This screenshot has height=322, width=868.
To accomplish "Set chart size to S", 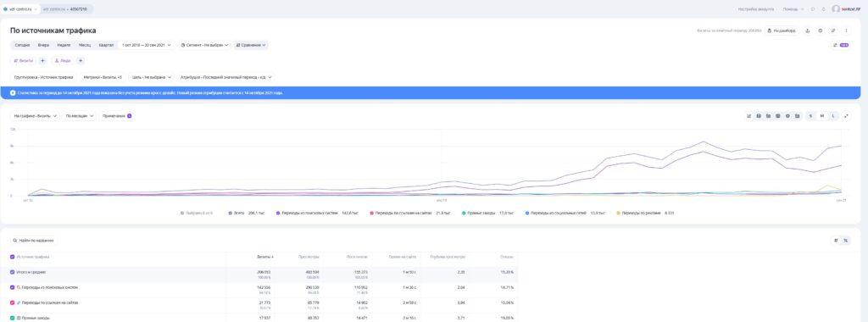I will click(811, 116).
